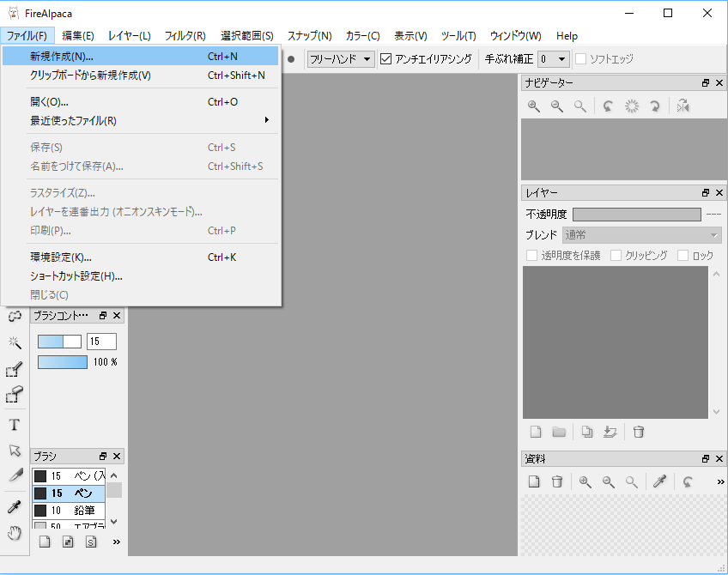This screenshot has height=575, width=728.
Task: Enable 透明度を保護 in the Layers panel
Action: click(x=531, y=256)
